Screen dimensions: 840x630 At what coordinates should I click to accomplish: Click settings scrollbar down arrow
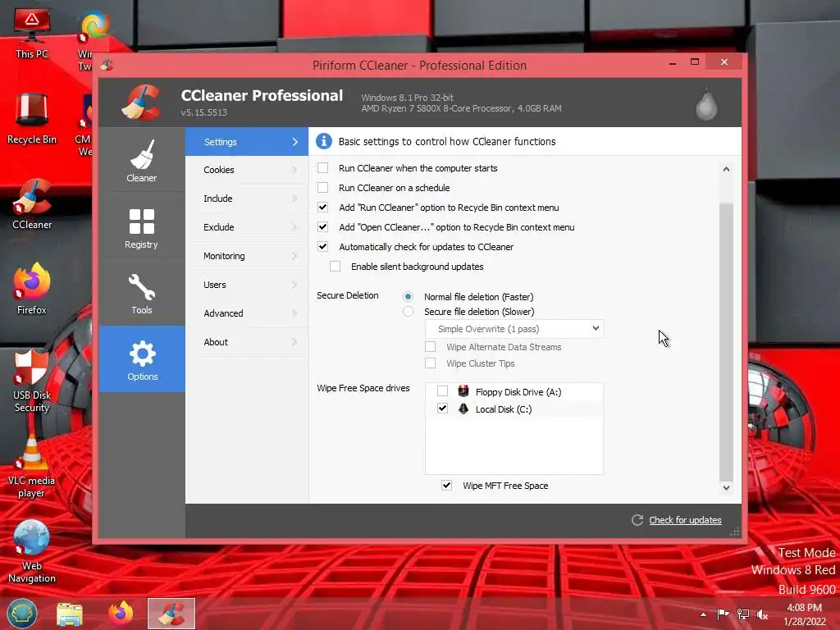726,487
